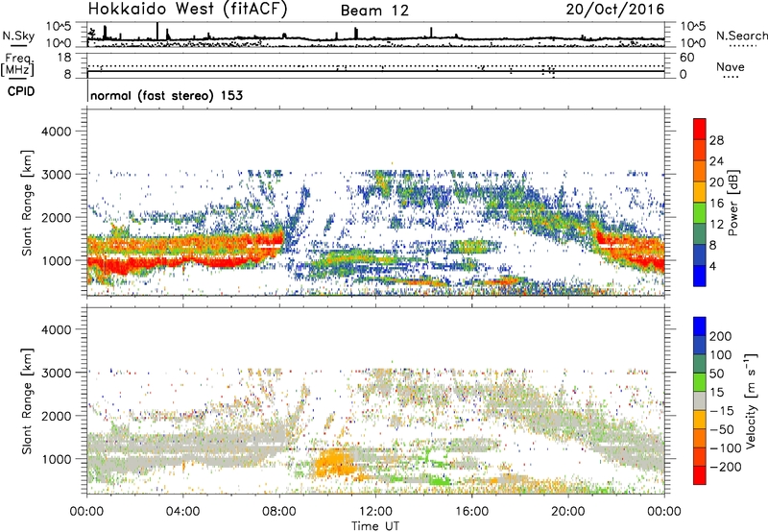Click 'normal (fast stereo) 153' mode text
The image size is (768, 532).
166,95
